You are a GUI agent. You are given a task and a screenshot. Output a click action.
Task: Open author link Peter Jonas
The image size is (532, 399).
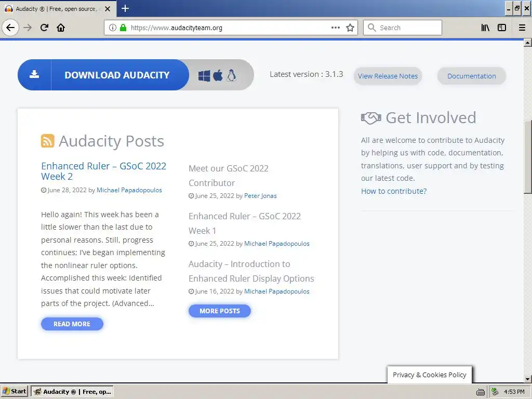(260, 196)
